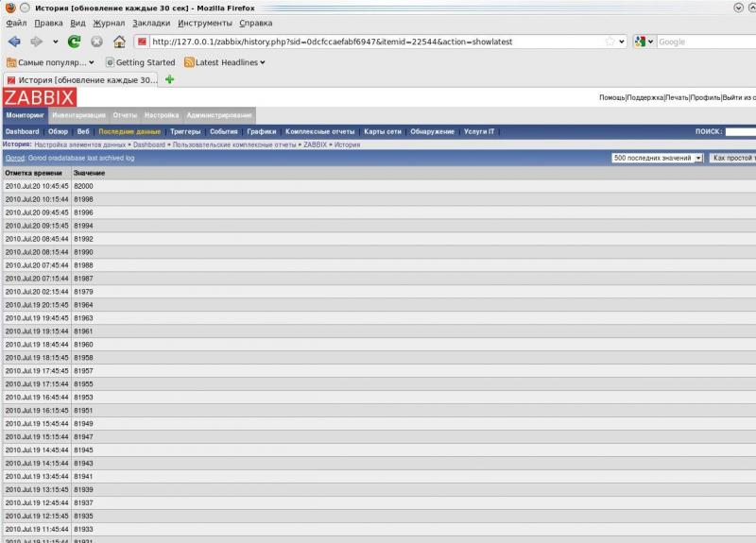Viewport: 756px width, 543px height.
Task: Click the Firefox icon in title bar
Action: click(x=10, y=8)
